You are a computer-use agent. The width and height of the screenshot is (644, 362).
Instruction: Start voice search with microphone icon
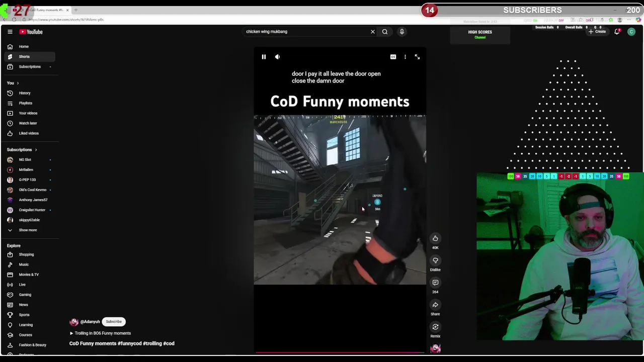(402, 32)
